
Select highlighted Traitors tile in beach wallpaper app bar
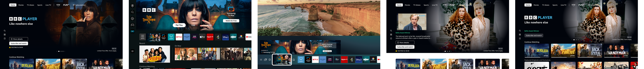pos(282,59)
